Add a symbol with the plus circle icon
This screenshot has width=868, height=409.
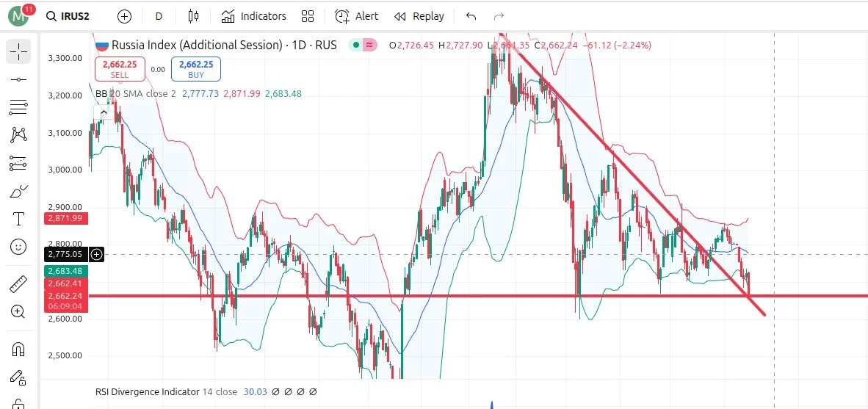click(125, 17)
